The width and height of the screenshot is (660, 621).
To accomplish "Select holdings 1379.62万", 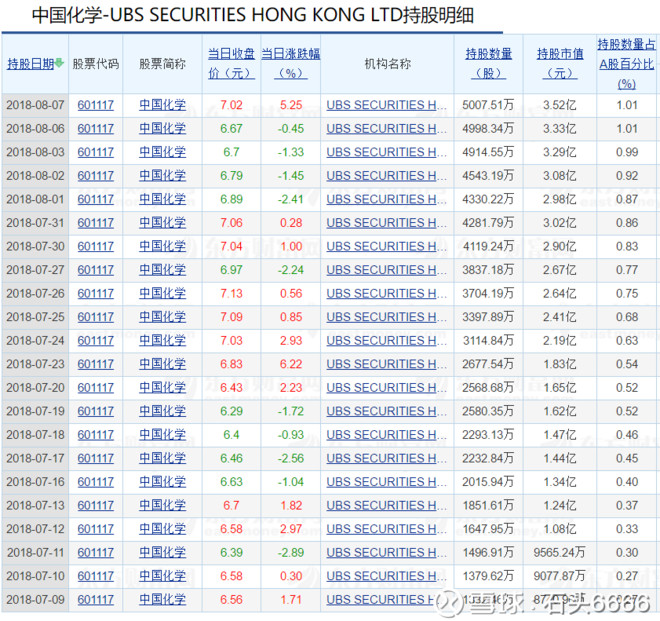I will pos(488,576).
